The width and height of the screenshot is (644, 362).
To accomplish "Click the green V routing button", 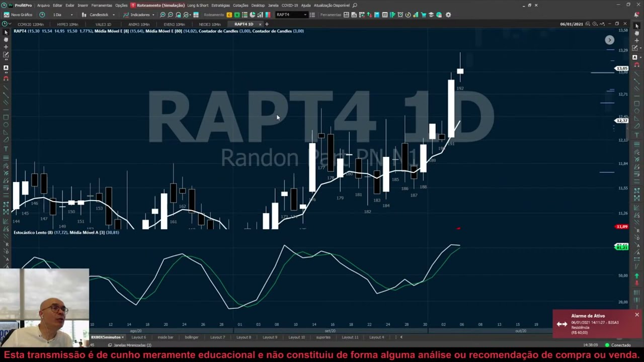I will click(237, 15).
